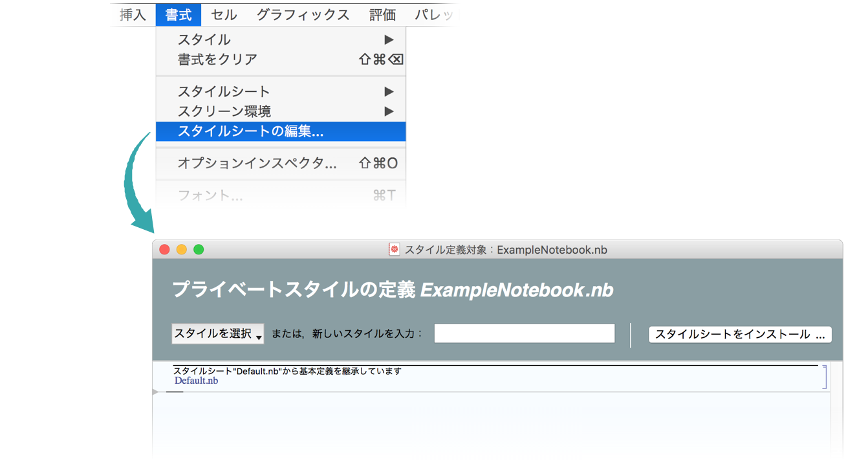This screenshot has height=468, width=868.
Task: Open the パレット menu
Action: (x=435, y=15)
